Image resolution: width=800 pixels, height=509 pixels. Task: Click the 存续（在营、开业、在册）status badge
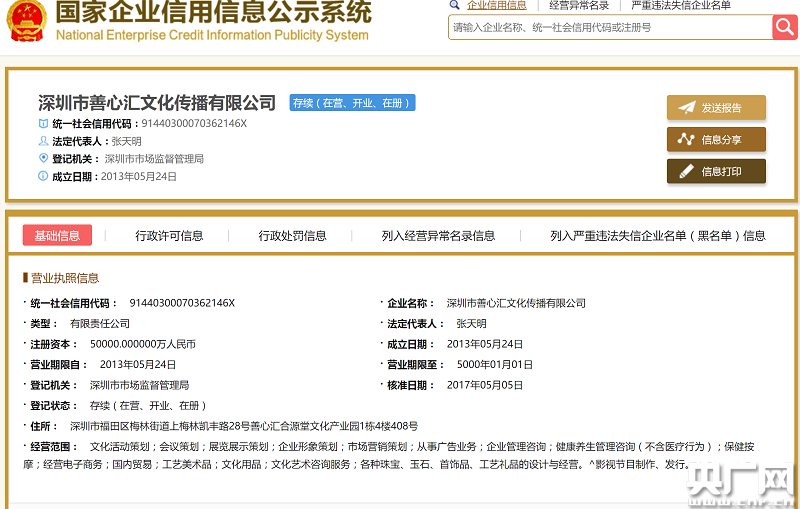(352, 103)
